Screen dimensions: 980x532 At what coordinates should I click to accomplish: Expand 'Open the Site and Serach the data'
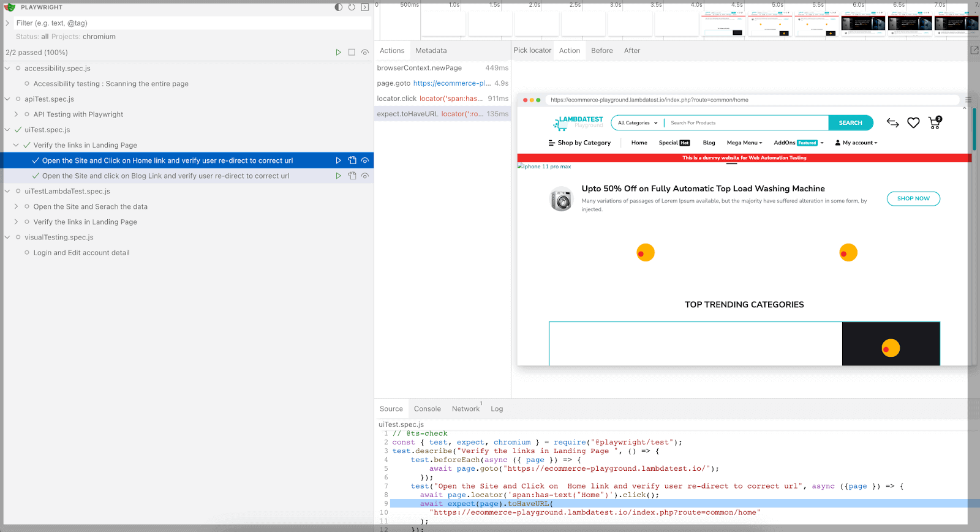(16, 207)
